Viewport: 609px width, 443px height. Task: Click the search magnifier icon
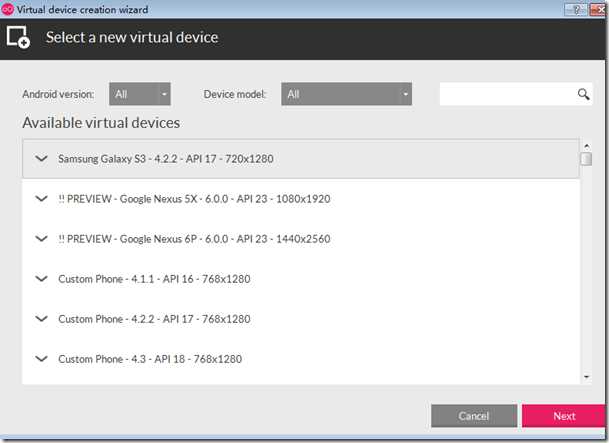[x=583, y=94]
